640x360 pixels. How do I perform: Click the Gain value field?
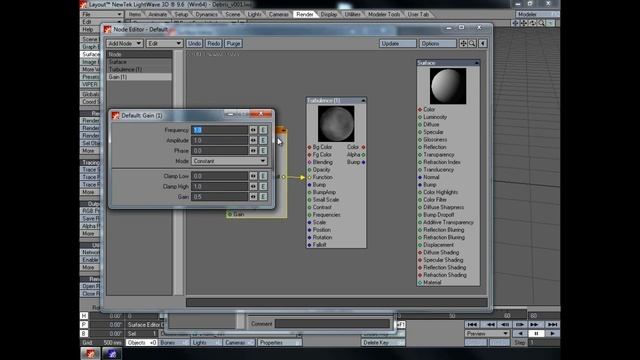[220, 197]
